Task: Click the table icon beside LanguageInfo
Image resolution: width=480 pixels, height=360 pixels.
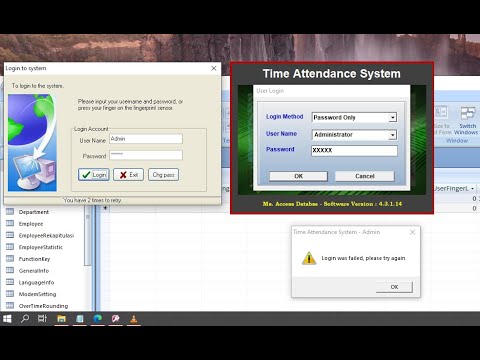Action: click(10, 282)
